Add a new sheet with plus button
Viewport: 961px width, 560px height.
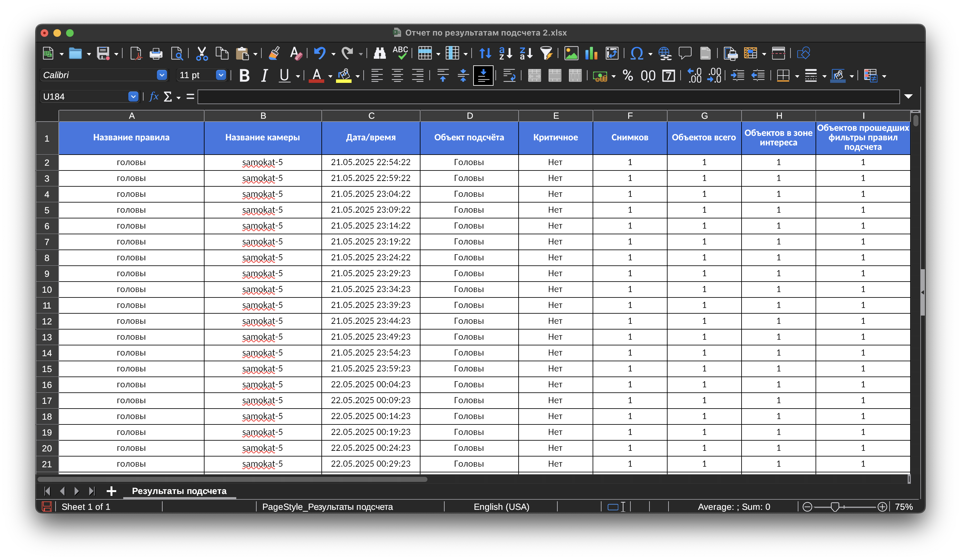click(x=111, y=491)
